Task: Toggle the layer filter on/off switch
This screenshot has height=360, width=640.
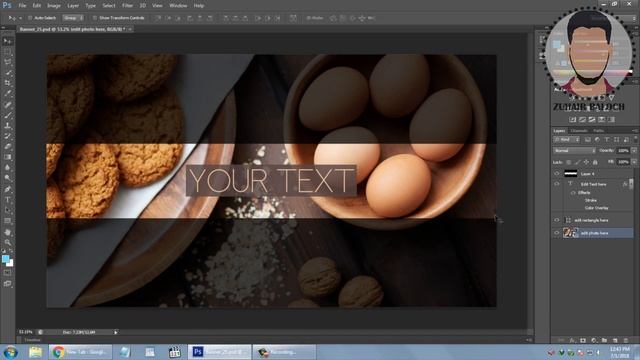Action: click(636, 139)
